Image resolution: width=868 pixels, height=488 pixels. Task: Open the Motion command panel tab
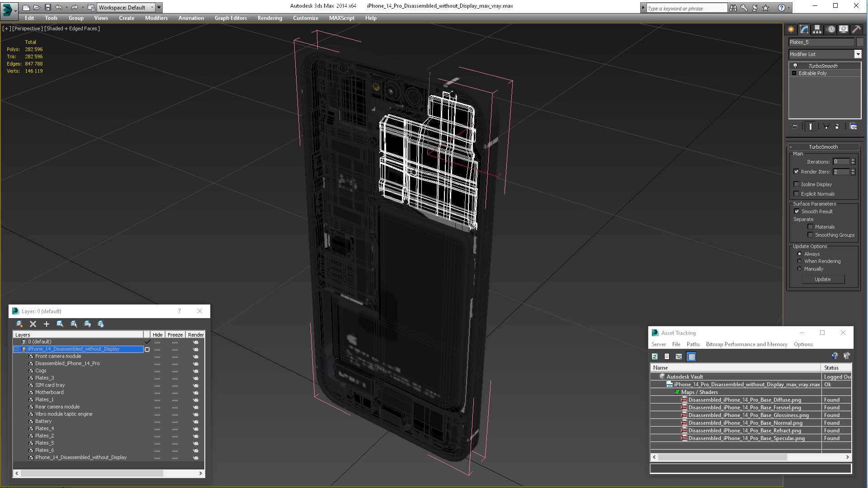[x=830, y=29]
